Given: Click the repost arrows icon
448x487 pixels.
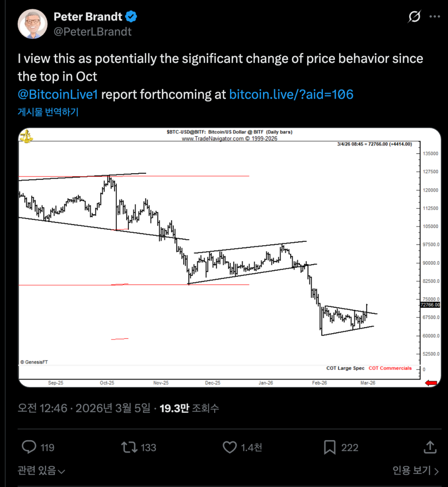Looking at the screenshot, I should [128, 447].
